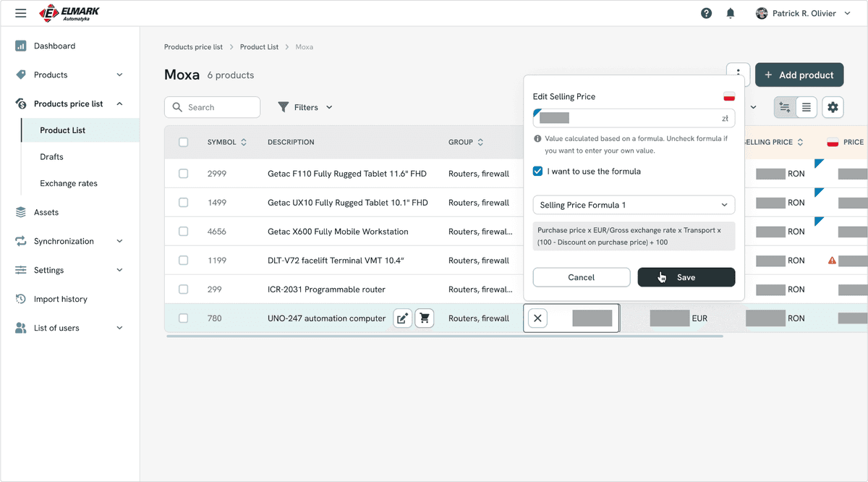Open the hamburger navigation menu
The height and width of the screenshot is (482, 868).
[20, 13]
